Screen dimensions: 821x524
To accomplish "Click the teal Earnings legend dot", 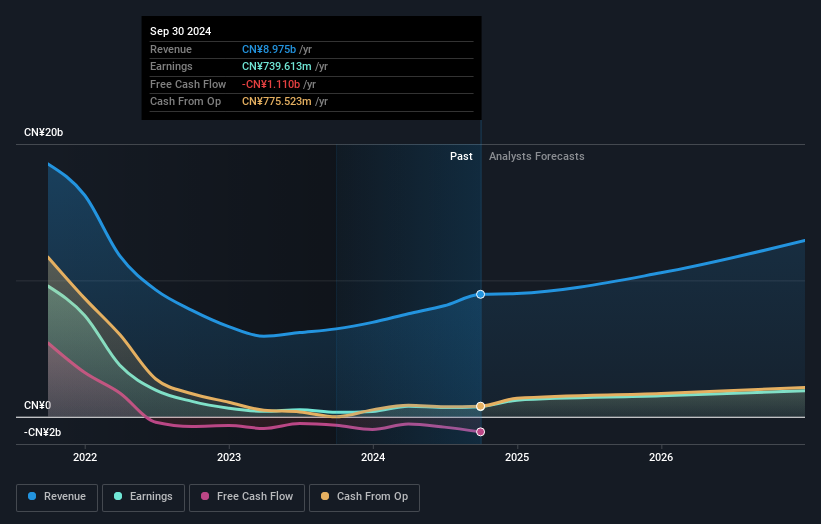I will (118, 496).
